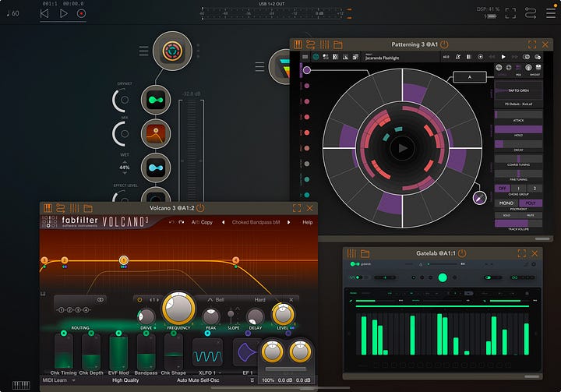
Task: Switch polyphony to MONO
Action: click(506, 203)
